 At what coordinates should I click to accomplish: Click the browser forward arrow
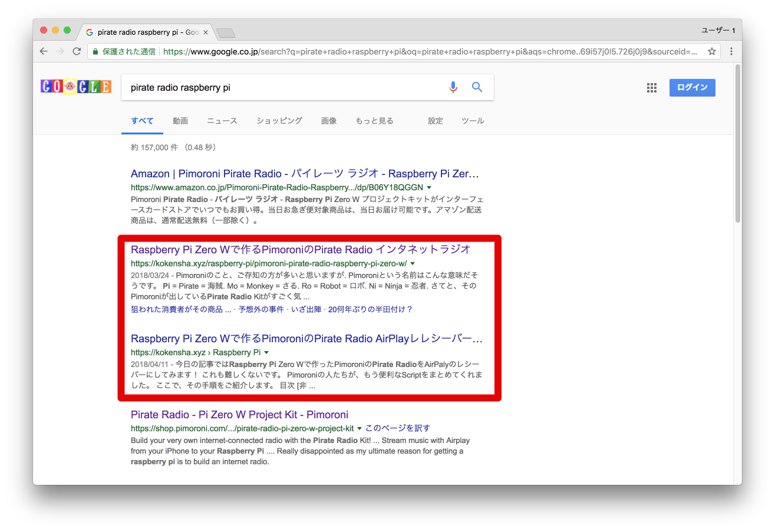(x=60, y=51)
